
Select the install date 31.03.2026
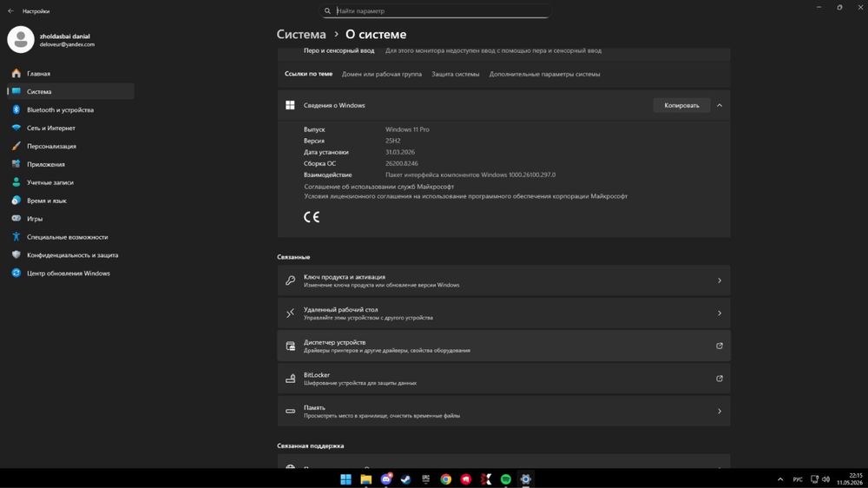399,152
